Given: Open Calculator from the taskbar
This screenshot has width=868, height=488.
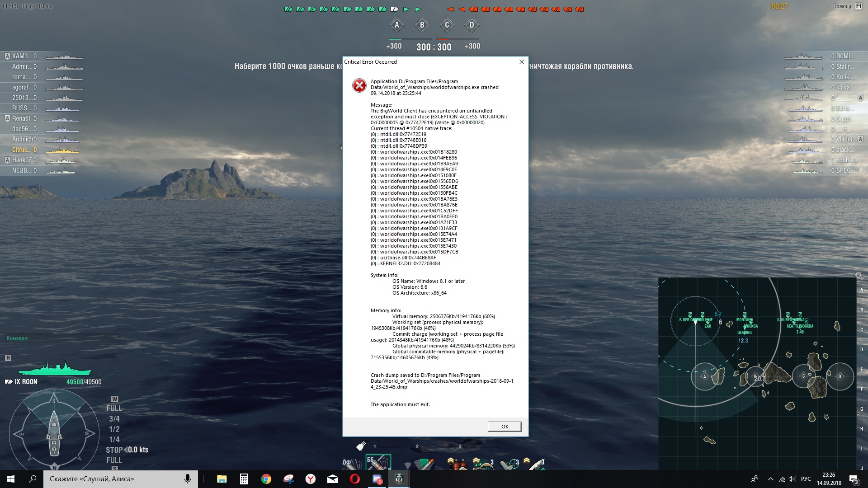Looking at the screenshot, I should (x=244, y=479).
